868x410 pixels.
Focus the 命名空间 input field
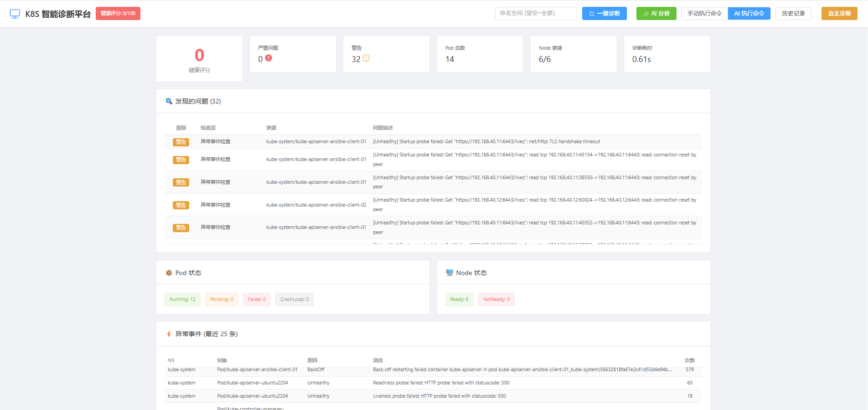pos(536,13)
